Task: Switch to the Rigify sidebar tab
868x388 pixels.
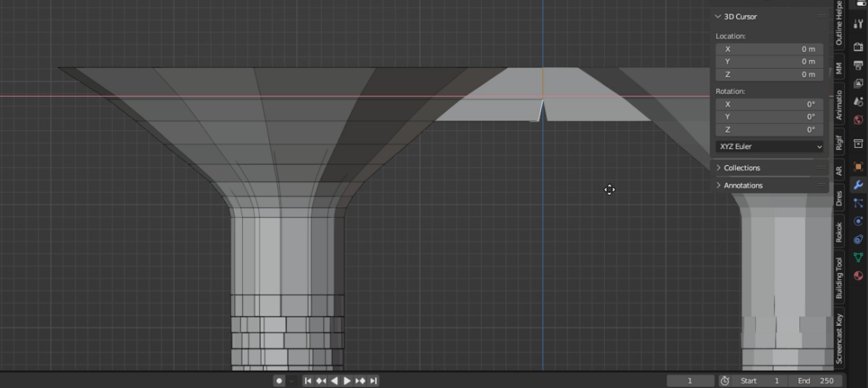Action: [839, 143]
